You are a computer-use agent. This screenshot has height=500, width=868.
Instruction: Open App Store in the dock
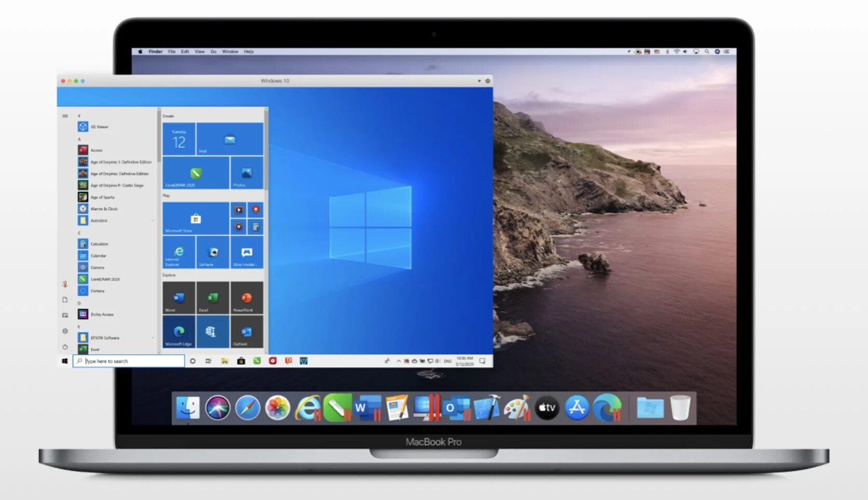click(x=577, y=408)
